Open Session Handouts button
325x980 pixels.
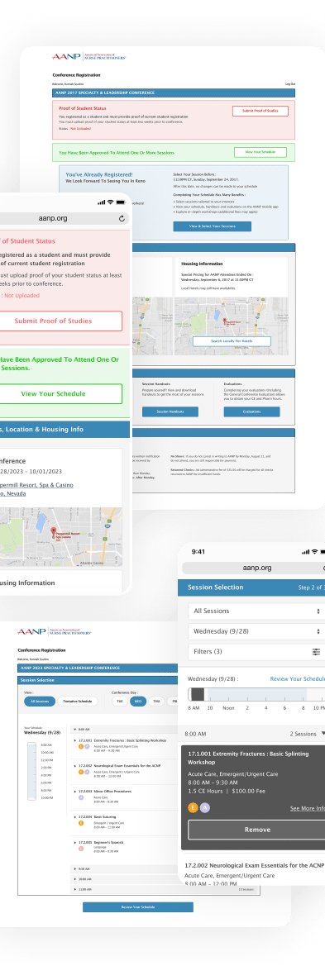pyautogui.click(x=170, y=412)
